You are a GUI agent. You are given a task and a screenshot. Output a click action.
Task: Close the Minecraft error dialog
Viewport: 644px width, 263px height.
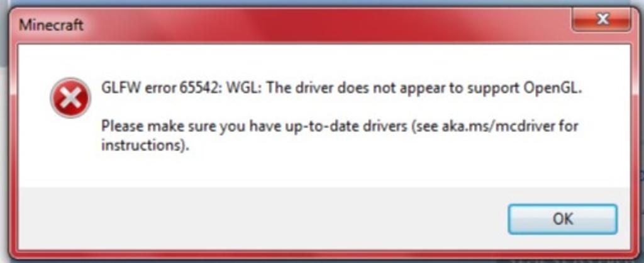point(601,20)
